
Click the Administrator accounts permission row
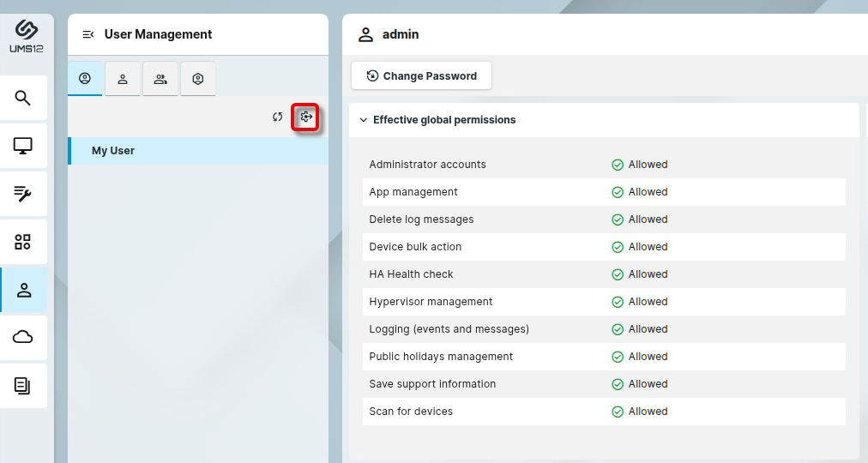[x=603, y=165]
